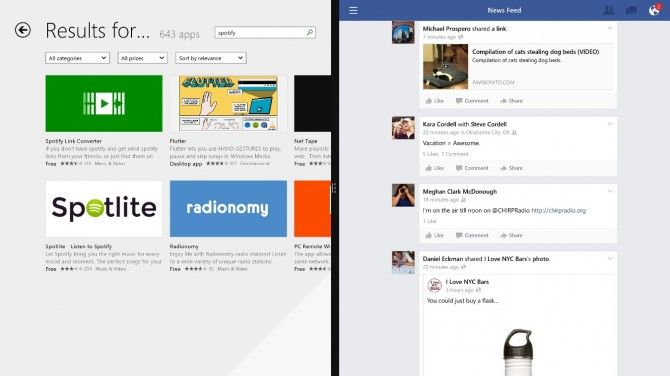The height and width of the screenshot is (376, 670).
Task: Comment on Kara Cordell's Vacation post
Action: (472, 168)
